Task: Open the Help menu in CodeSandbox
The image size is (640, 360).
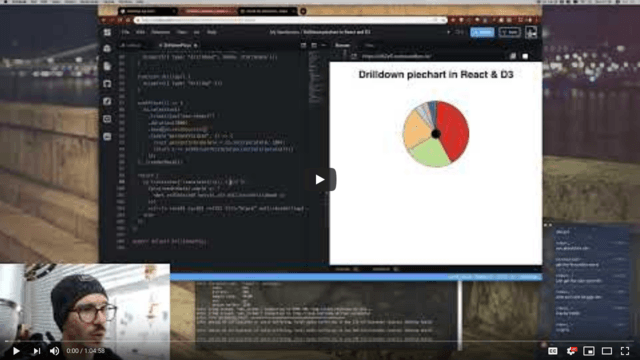Action: (x=211, y=32)
